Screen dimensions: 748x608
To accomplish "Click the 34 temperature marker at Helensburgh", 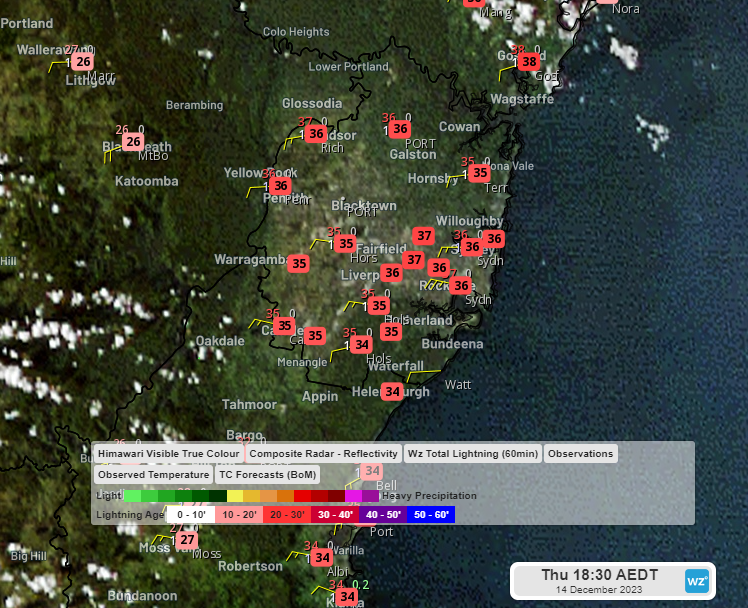I will (x=393, y=392).
